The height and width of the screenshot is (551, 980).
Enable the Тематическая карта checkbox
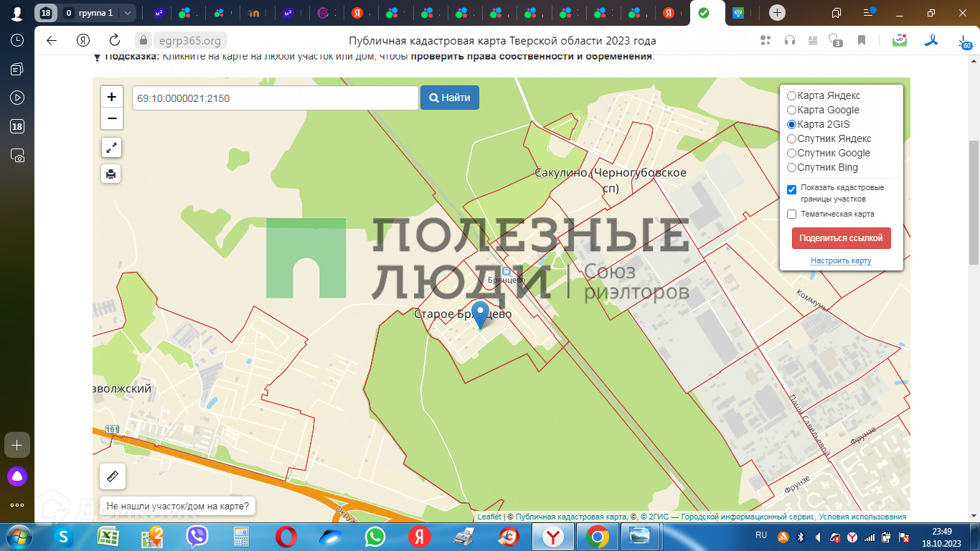point(792,214)
